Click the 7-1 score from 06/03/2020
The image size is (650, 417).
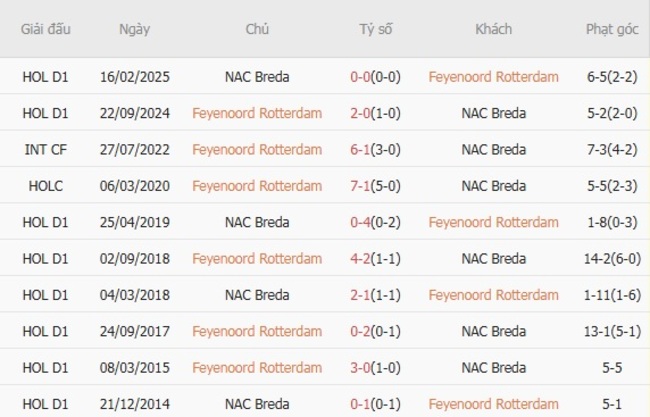click(362, 186)
